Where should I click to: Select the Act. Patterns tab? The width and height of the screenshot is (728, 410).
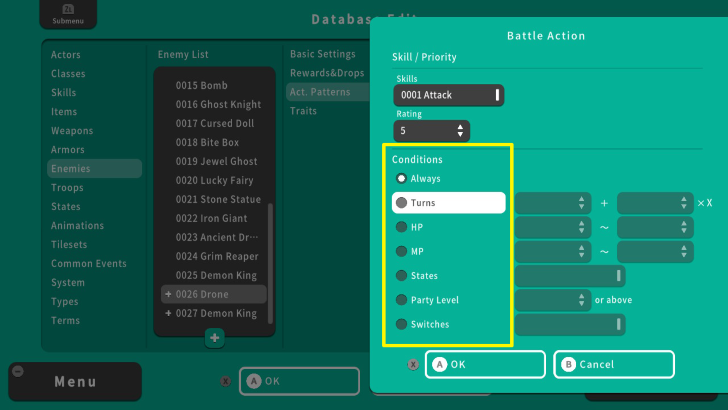[328, 92]
